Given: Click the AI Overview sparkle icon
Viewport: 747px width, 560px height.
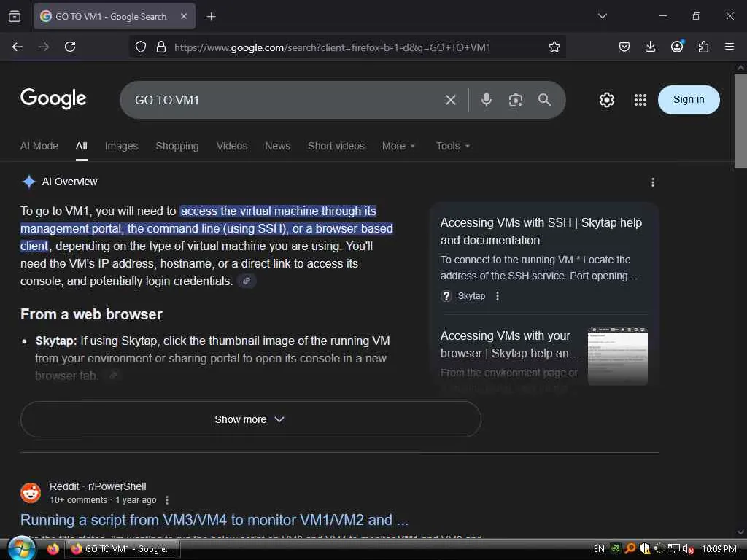Looking at the screenshot, I should [28, 182].
